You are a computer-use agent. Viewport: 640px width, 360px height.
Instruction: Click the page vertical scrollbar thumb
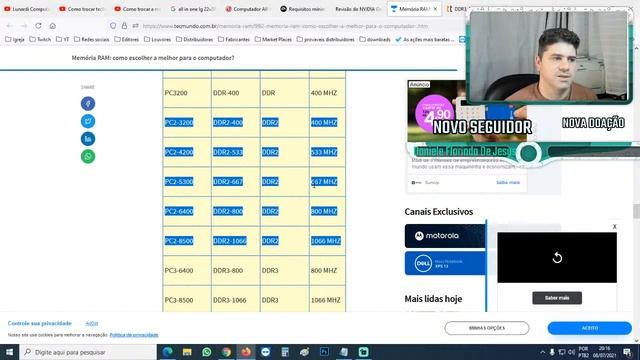point(636,211)
